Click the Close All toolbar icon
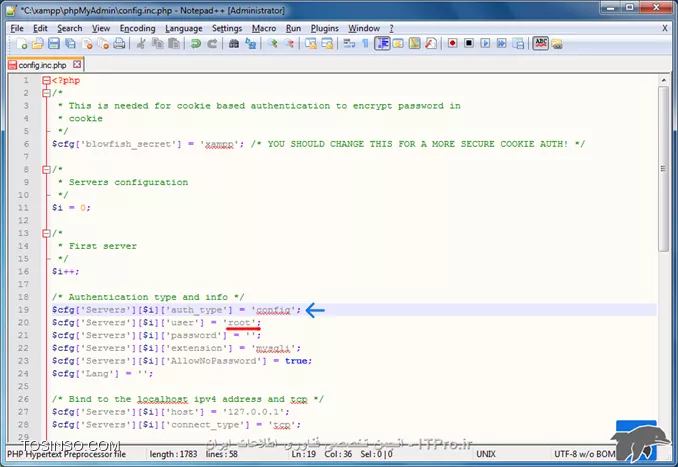The image size is (678, 467). point(103,44)
